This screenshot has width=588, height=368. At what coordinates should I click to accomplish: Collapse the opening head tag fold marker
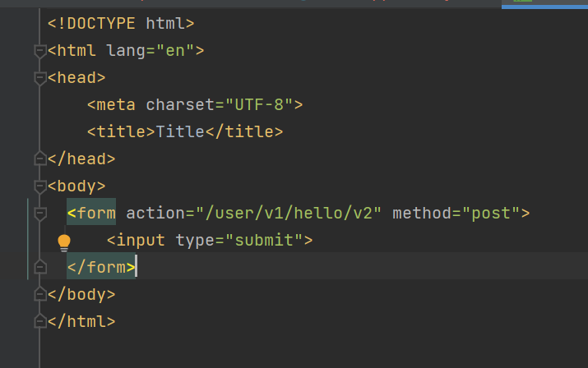click(x=39, y=78)
